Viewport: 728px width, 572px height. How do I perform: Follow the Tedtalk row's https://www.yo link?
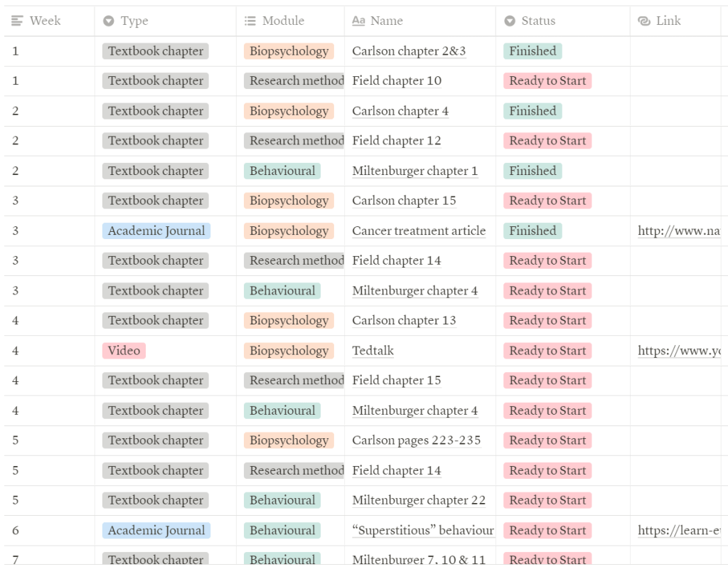pos(678,351)
